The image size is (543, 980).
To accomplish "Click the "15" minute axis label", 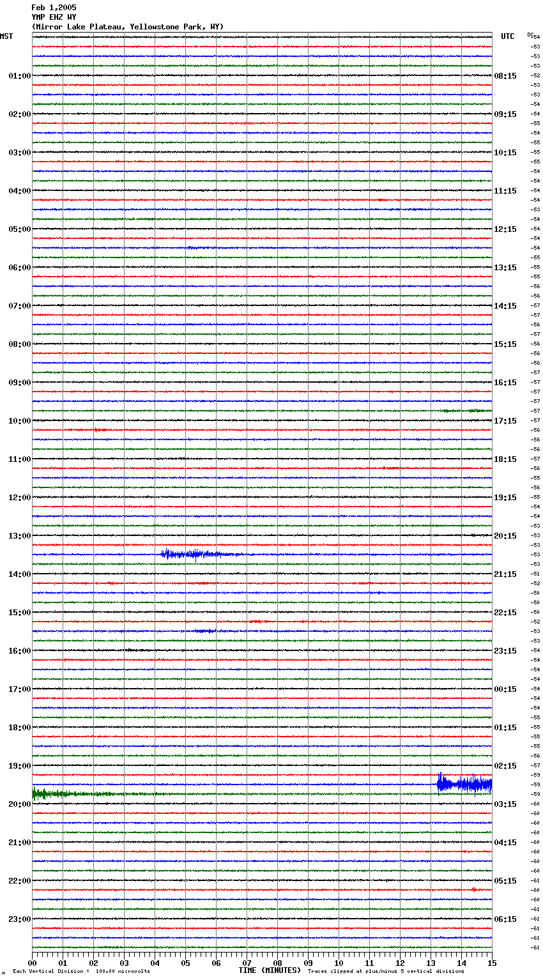I will click(492, 963).
